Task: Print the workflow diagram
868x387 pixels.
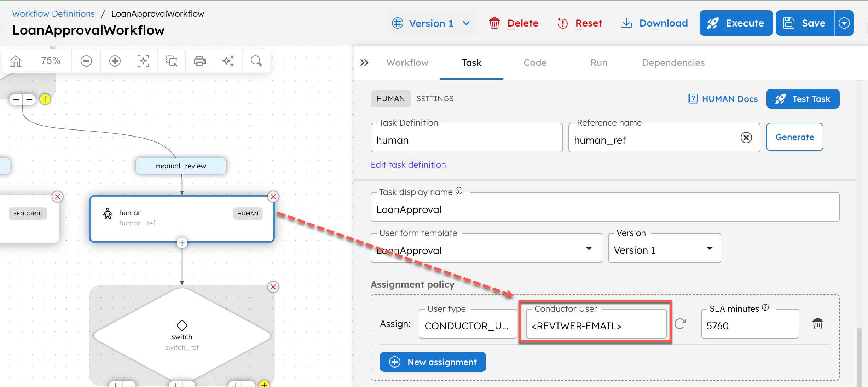Action: click(x=200, y=61)
